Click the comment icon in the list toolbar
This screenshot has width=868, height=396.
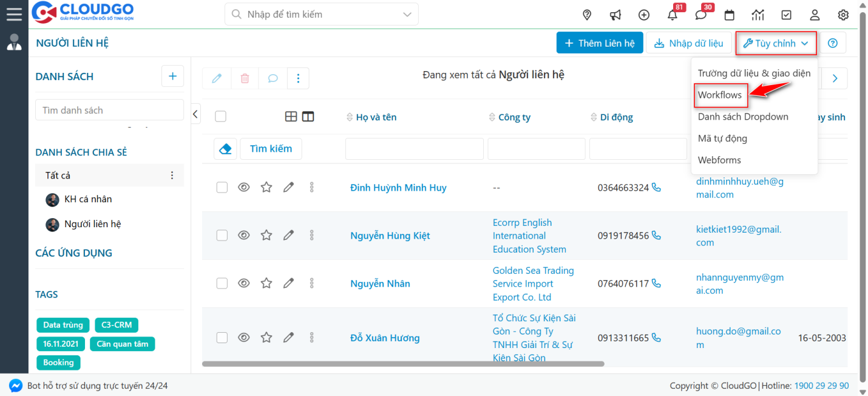pyautogui.click(x=273, y=78)
